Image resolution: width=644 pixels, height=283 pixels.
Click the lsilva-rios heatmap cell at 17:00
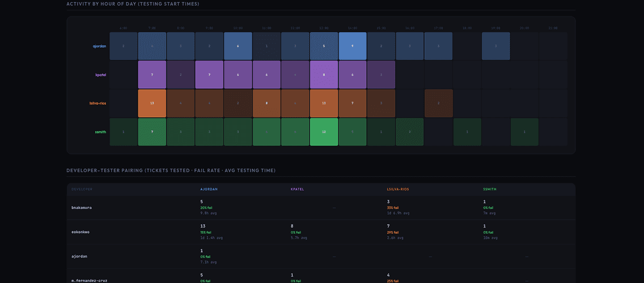pyautogui.click(x=439, y=104)
